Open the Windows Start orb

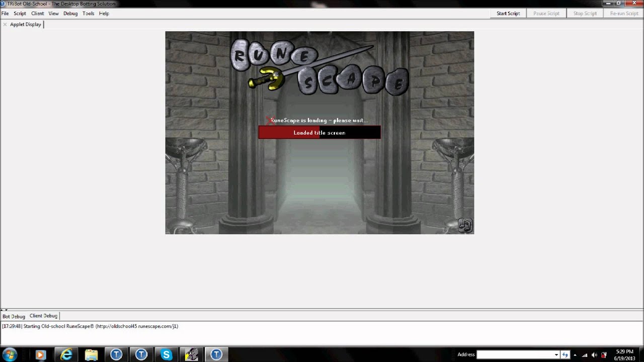[10, 354]
